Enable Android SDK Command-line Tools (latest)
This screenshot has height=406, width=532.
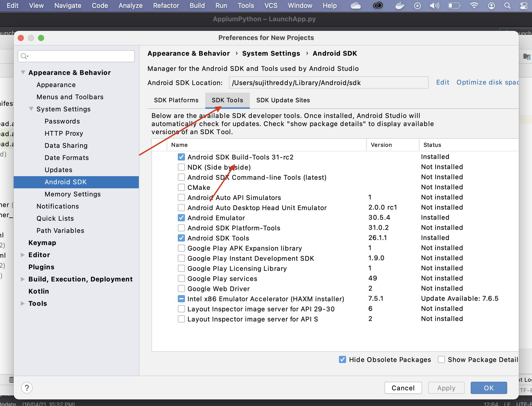point(181,177)
